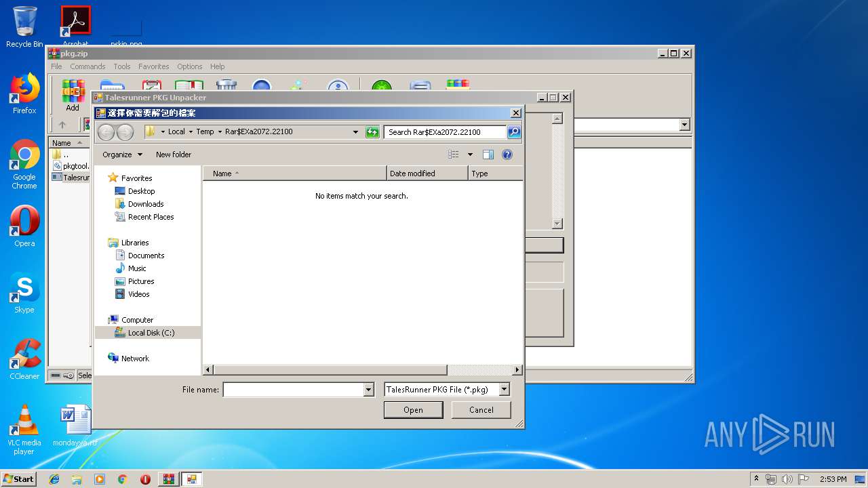Open Internet Explorer from taskbar
Viewport: 868px width, 488px height.
pyautogui.click(x=54, y=479)
